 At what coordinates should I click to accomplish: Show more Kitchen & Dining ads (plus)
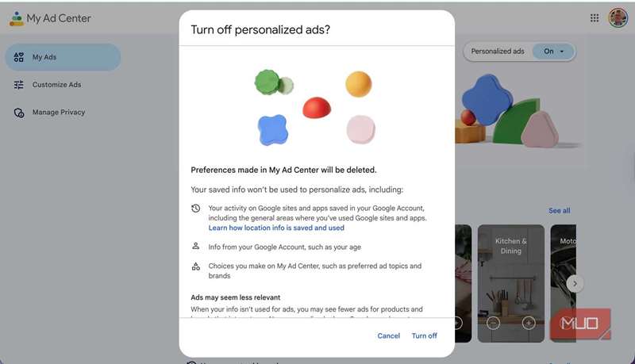pyautogui.click(x=529, y=323)
